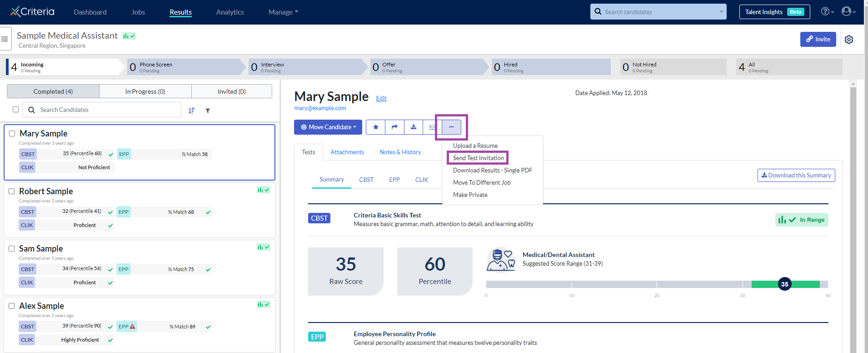Click the teal EPP badge in summary

[317, 337]
